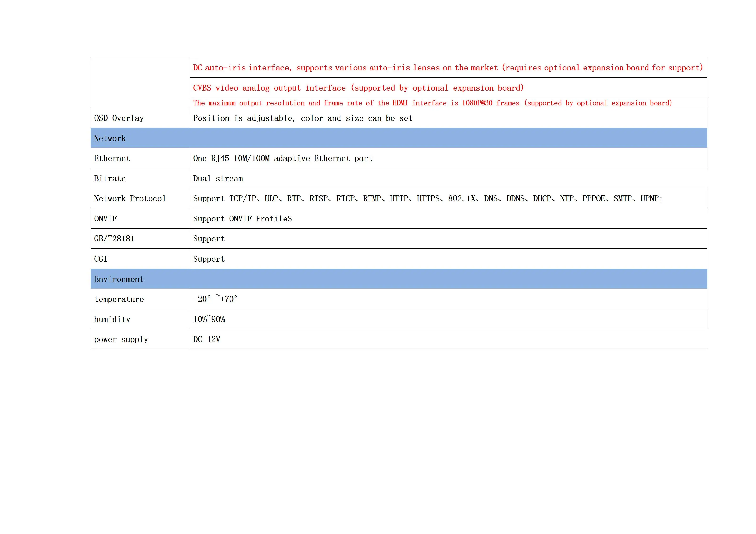This screenshot has width=756, height=534.
Task: Click the power supply label
Action: (x=121, y=339)
